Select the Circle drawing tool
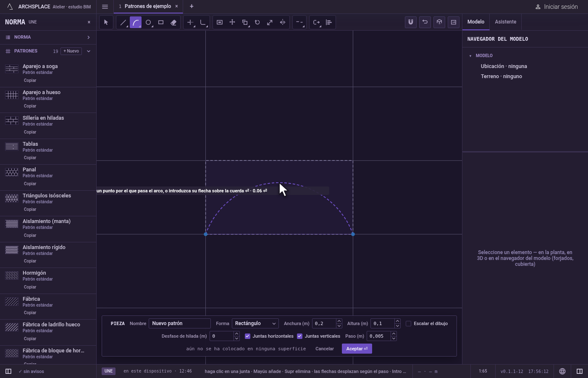 coord(148,22)
